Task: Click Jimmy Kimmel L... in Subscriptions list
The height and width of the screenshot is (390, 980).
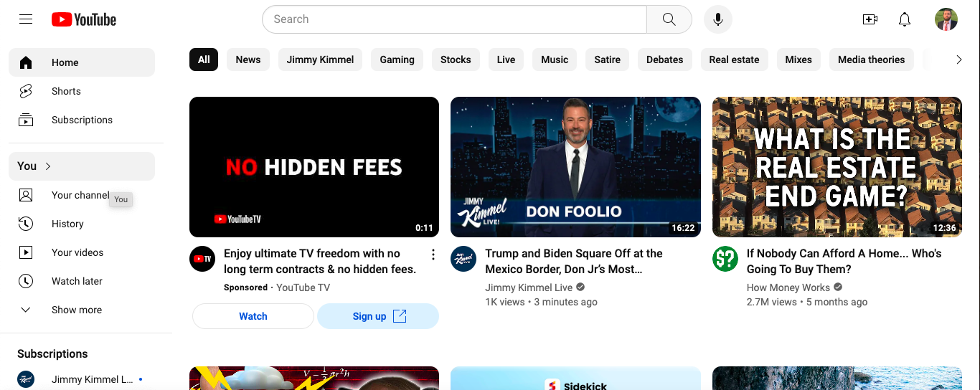Action: (82, 379)
